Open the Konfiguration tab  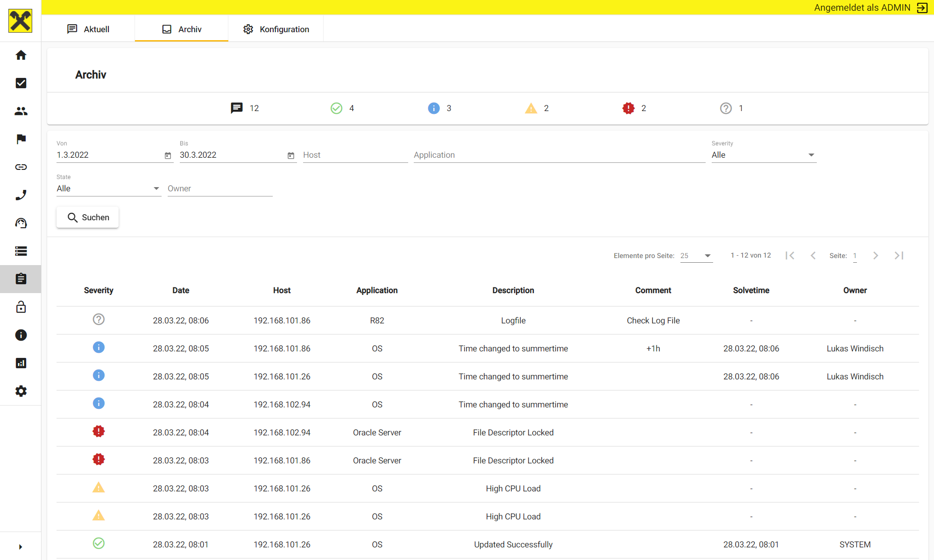pos(276,28)
